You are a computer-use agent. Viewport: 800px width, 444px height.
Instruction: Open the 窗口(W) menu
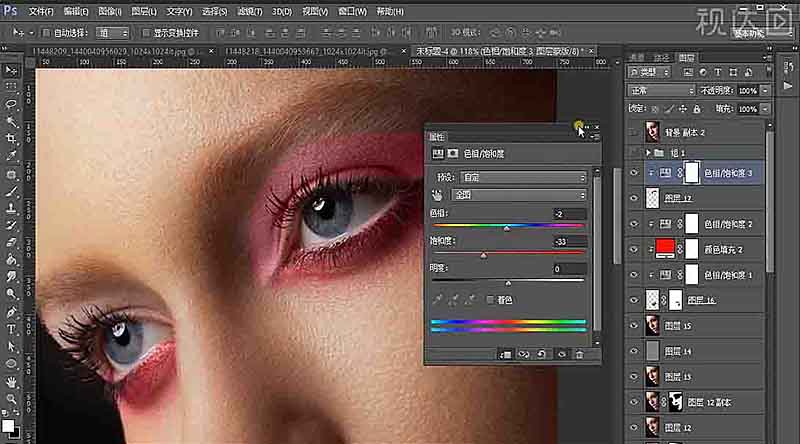352,11
